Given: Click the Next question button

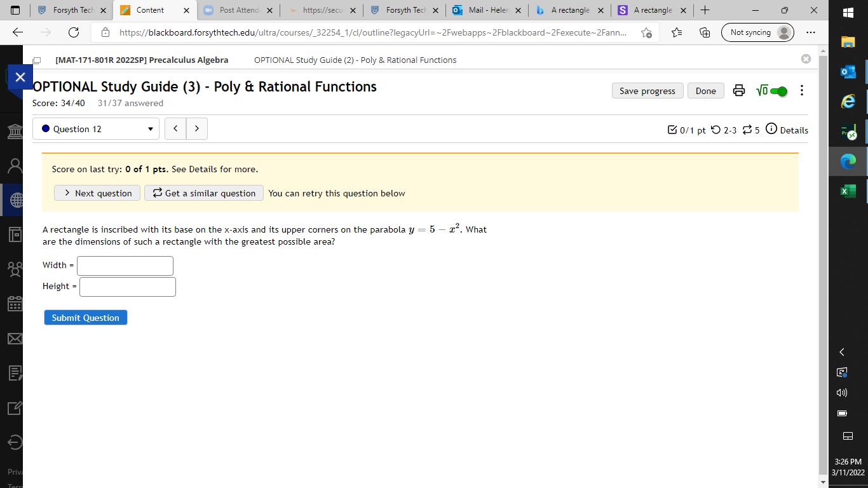Looking at the screenshot, I should pos(97,193).
